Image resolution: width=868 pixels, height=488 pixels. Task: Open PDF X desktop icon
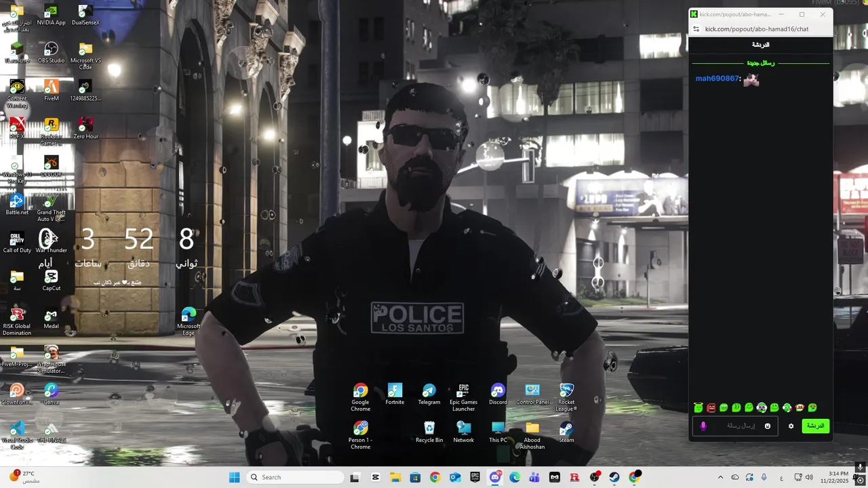[17, 129]
